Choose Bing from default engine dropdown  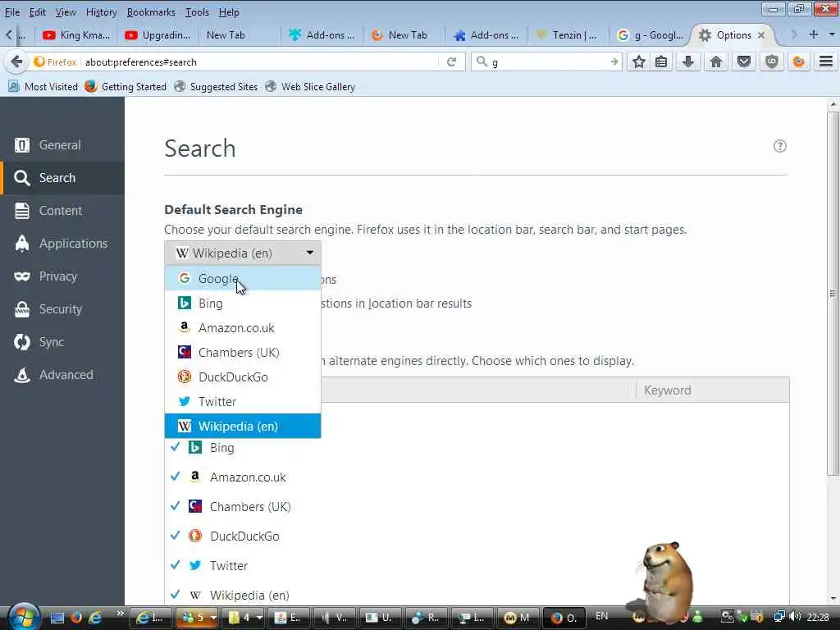(243, 304)
